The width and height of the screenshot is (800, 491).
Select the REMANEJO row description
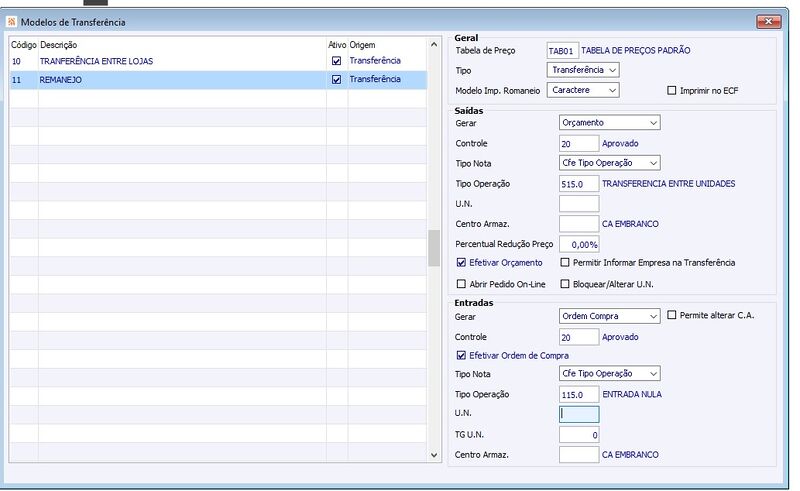tap(61, 80)
